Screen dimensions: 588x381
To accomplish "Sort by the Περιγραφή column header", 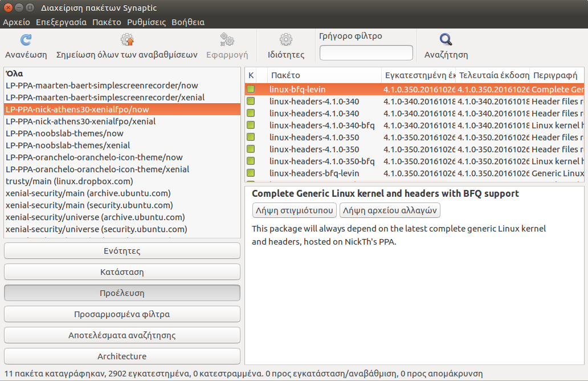I will coord(556,75).
